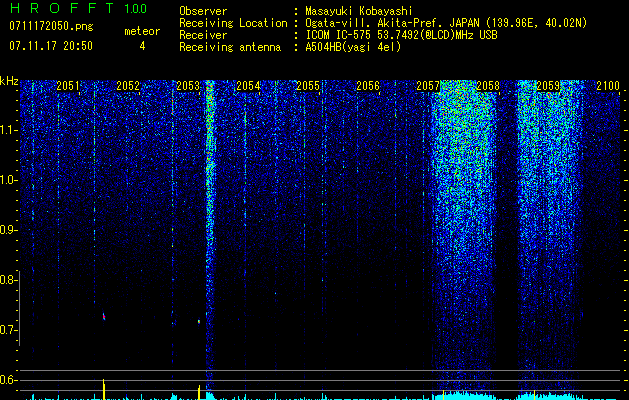Click the 2055 time marker
The width and height of the screenshot is (629, 400).
click(308, 86)
